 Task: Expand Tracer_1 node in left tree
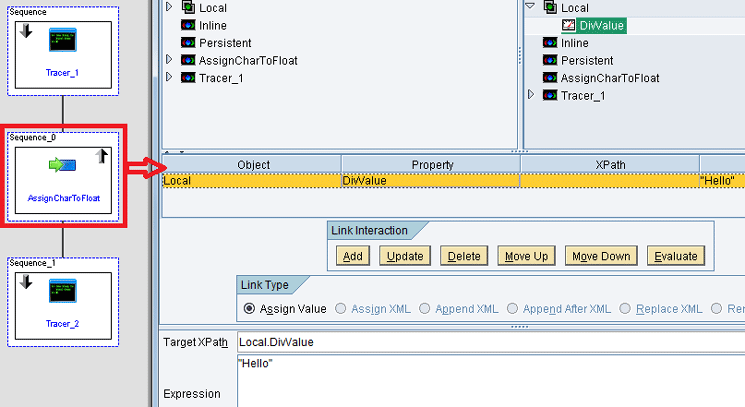tap(169, 77)
